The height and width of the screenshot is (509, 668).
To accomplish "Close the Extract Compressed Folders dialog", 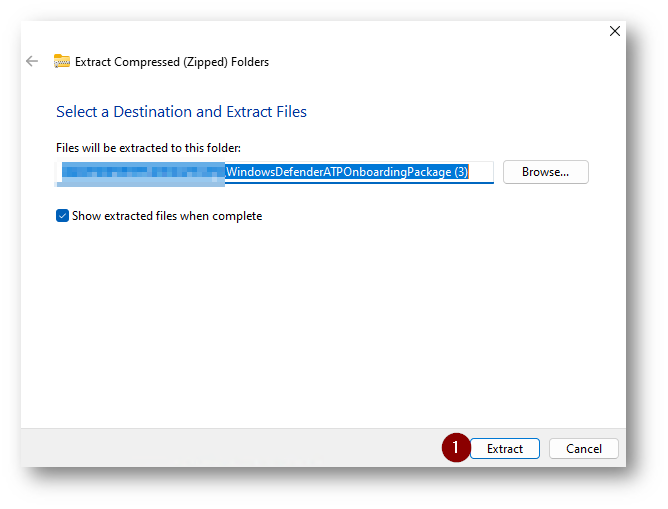I will 614,31.
